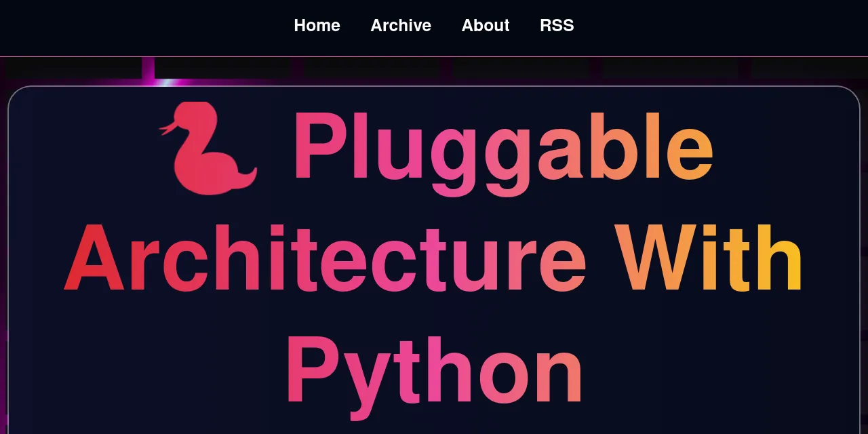
Task: Click the third dark tile below navigation
Action: point(372,68)
